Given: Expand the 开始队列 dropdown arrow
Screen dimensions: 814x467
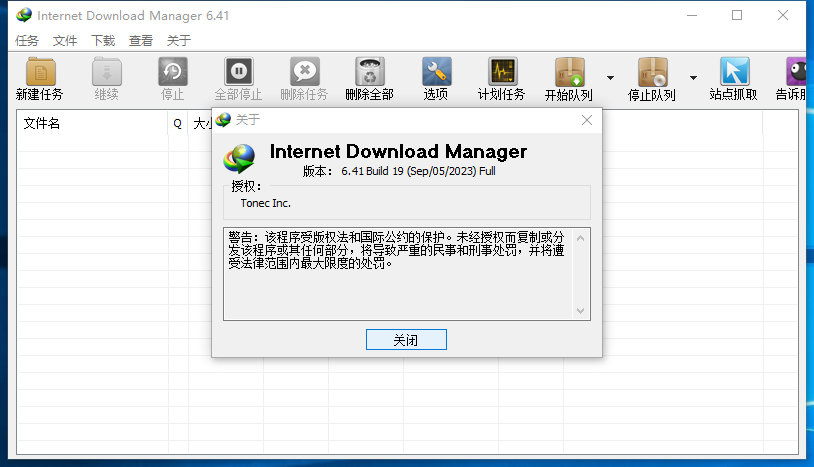Looking at the screenshot, I should pos(610,78).
